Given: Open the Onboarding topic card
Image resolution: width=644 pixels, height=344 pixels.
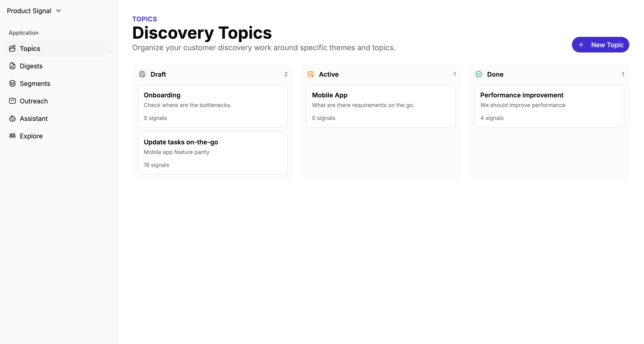Looking at the screenshot, I should [212, 106].
